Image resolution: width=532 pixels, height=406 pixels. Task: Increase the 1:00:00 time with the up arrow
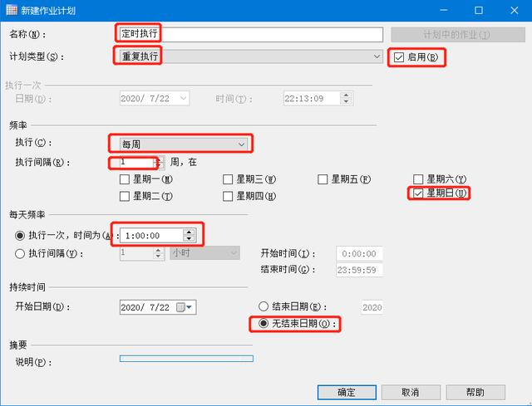[x=189, y=232]
